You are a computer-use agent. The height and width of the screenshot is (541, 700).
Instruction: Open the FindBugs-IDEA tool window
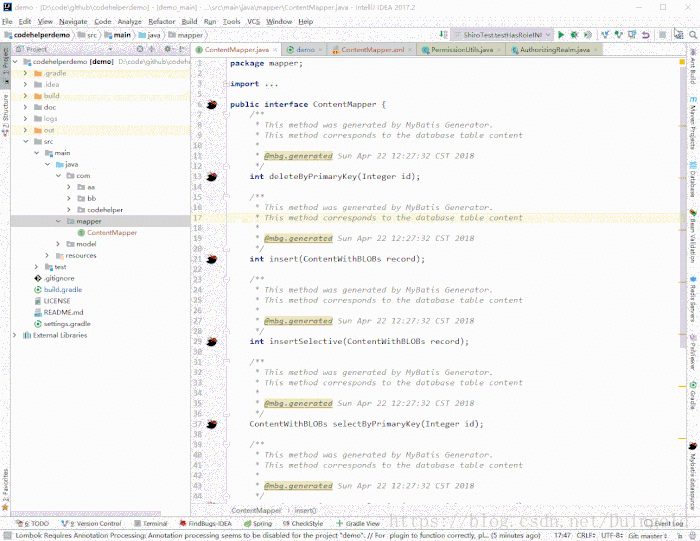coord(206,524)
